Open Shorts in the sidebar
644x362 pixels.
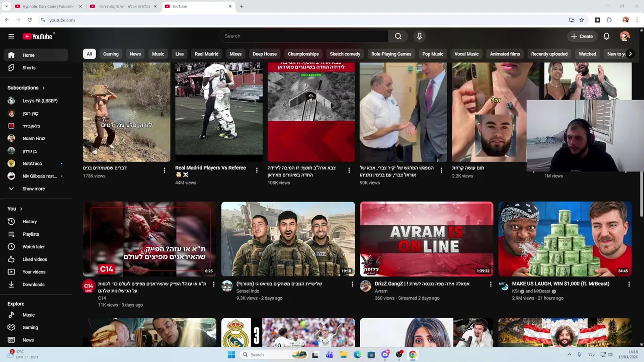(x=36, y=68)
